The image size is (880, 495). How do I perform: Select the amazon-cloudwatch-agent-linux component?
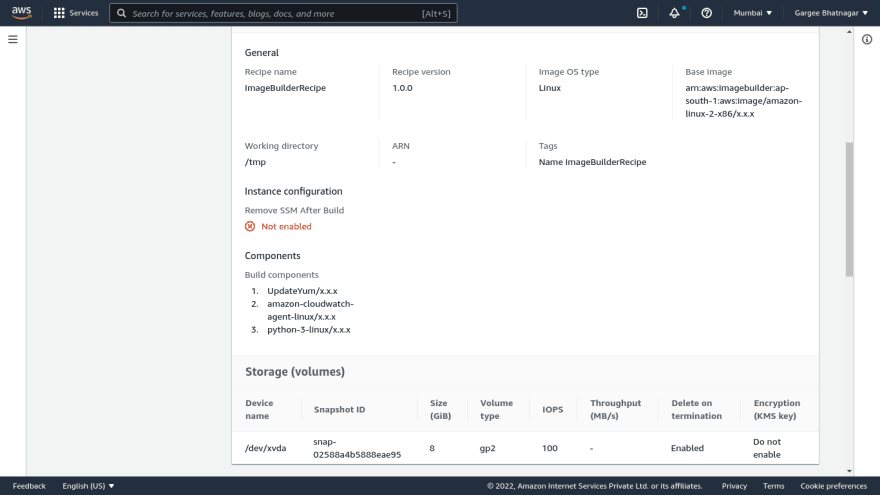(x=310, y=310)
